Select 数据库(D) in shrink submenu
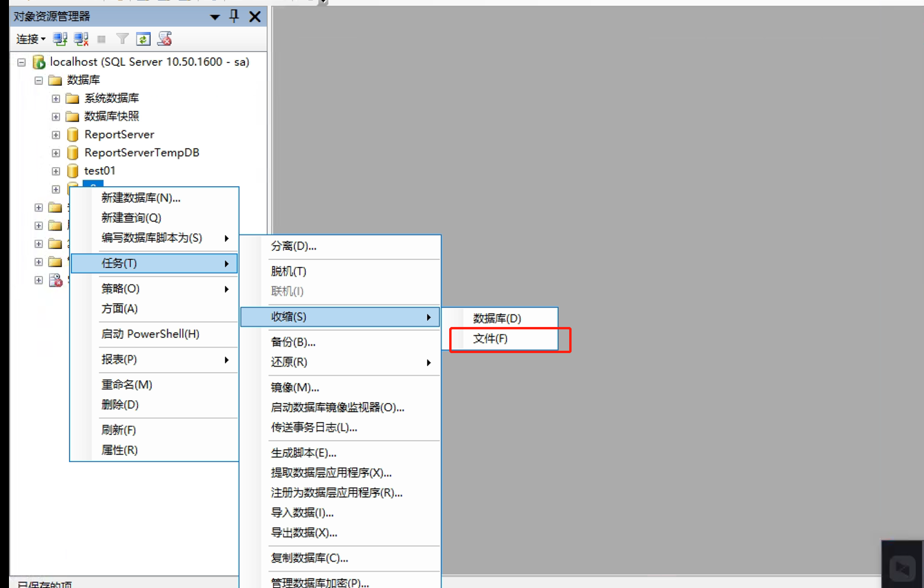 point(500,318)
